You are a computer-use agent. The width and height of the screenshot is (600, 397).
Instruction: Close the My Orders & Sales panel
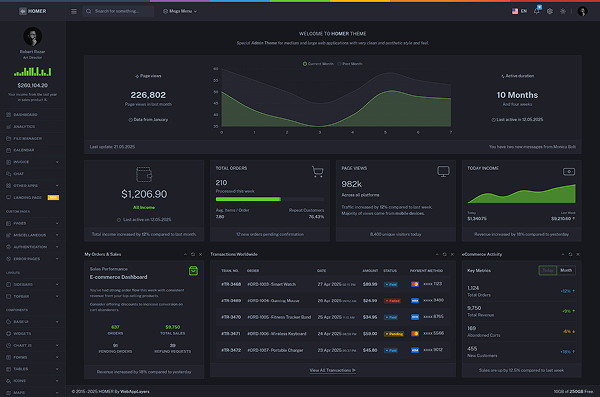click(200, 254)
